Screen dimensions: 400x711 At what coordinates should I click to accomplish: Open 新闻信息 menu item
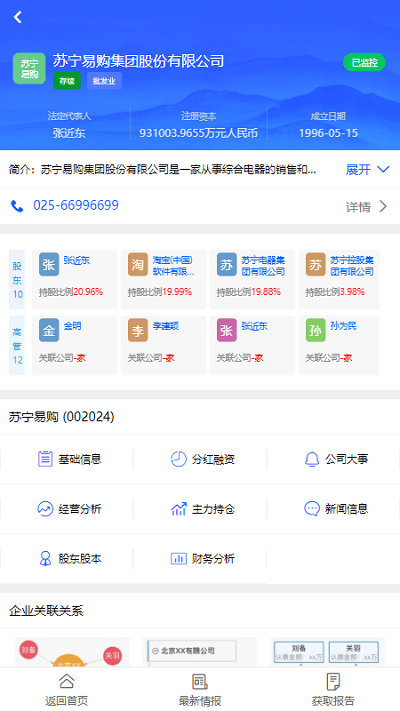pyautogui.click(x=333, y=509)
